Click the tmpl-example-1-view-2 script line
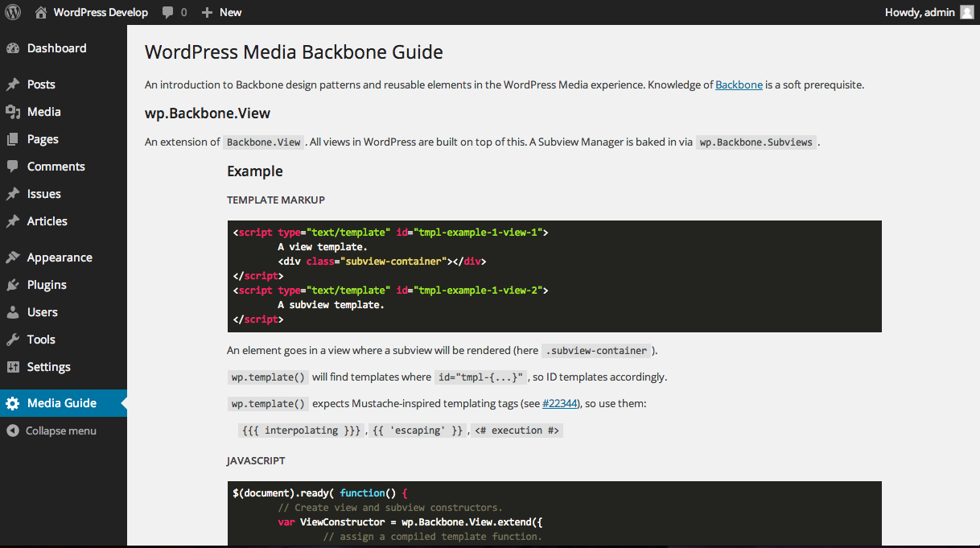The height and width of the screenshot is (548, 980). [391, 290]
